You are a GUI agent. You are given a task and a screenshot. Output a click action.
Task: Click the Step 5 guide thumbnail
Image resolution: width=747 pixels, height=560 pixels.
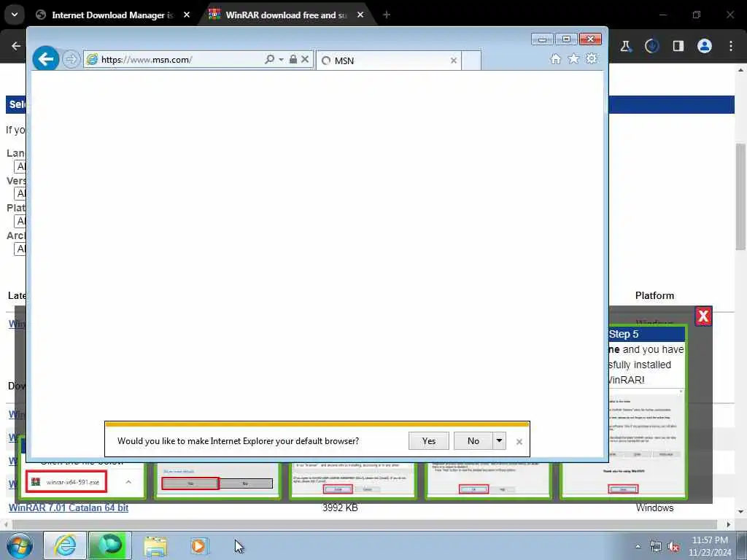[x=623, y=413]
